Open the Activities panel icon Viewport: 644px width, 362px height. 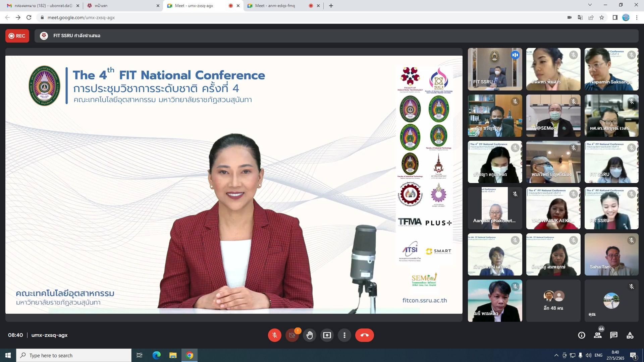[630, 335]
